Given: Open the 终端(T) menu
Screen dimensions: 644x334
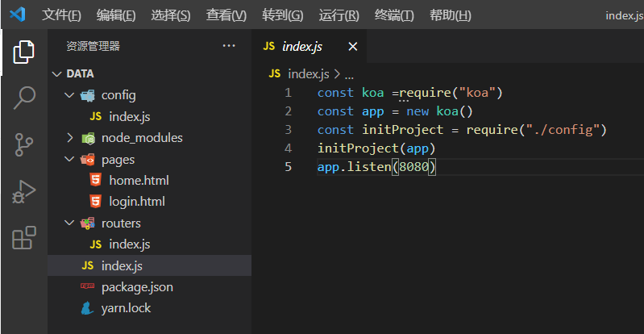Looking at the screenshot, I should pyautogui.click(x=394, y=15).
